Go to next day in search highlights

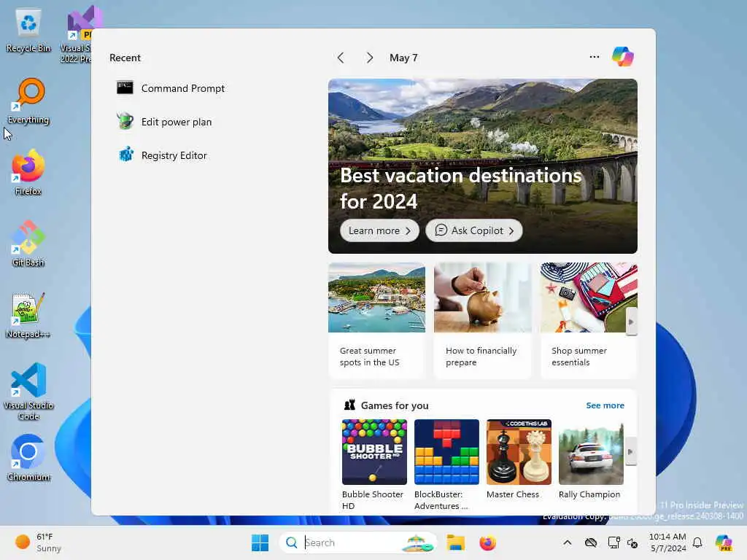click(x=370, y=58)
